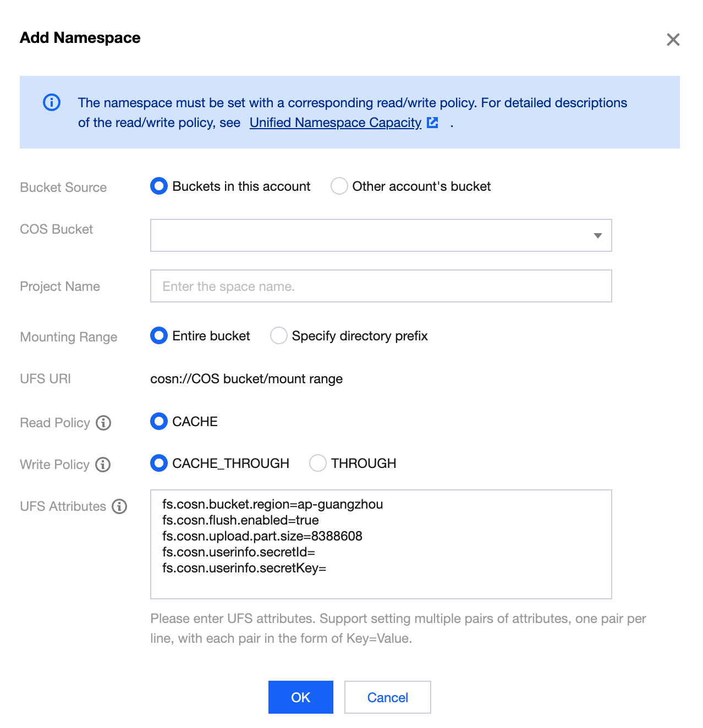Select Buckets in this account
The image size is (703, 728).
coord(159,186)
